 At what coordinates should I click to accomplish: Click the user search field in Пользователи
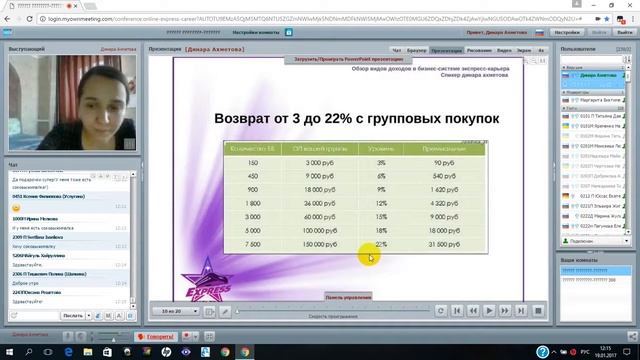click(x=592, y=60)
